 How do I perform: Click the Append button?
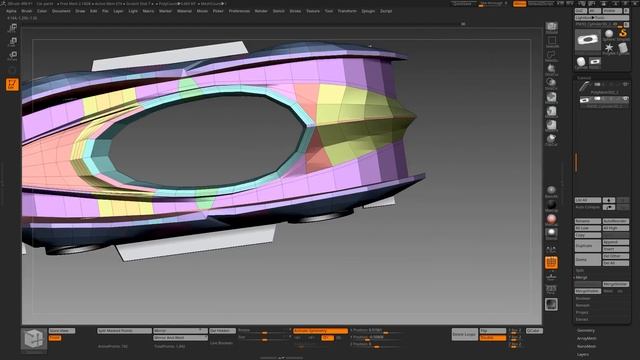[x=616, y=242]
